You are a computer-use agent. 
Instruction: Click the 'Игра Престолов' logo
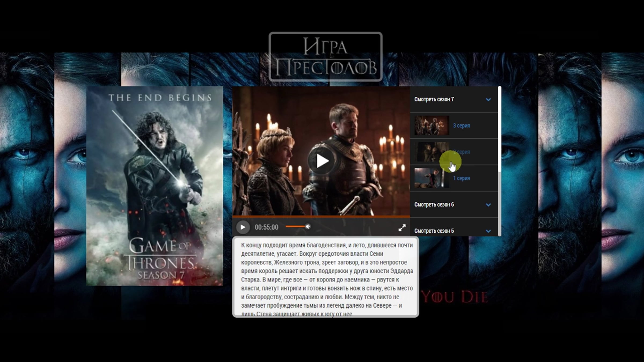coord(325,57)
